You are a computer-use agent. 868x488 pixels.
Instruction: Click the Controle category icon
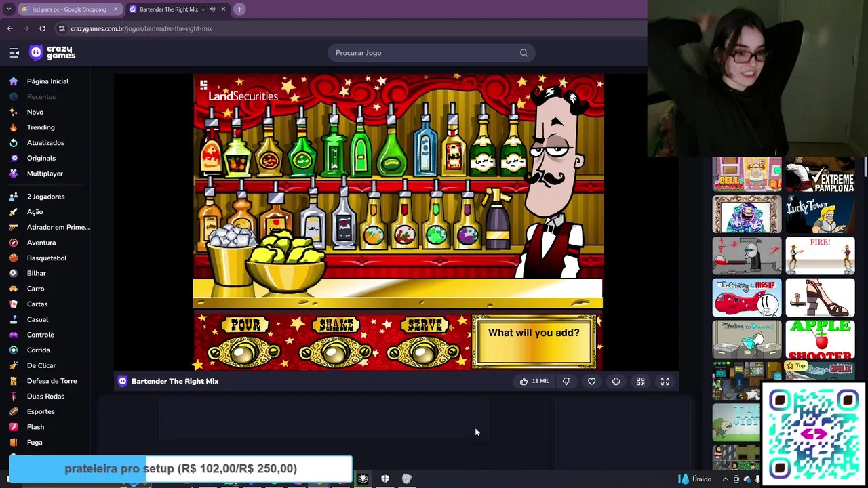pos(14,335)
